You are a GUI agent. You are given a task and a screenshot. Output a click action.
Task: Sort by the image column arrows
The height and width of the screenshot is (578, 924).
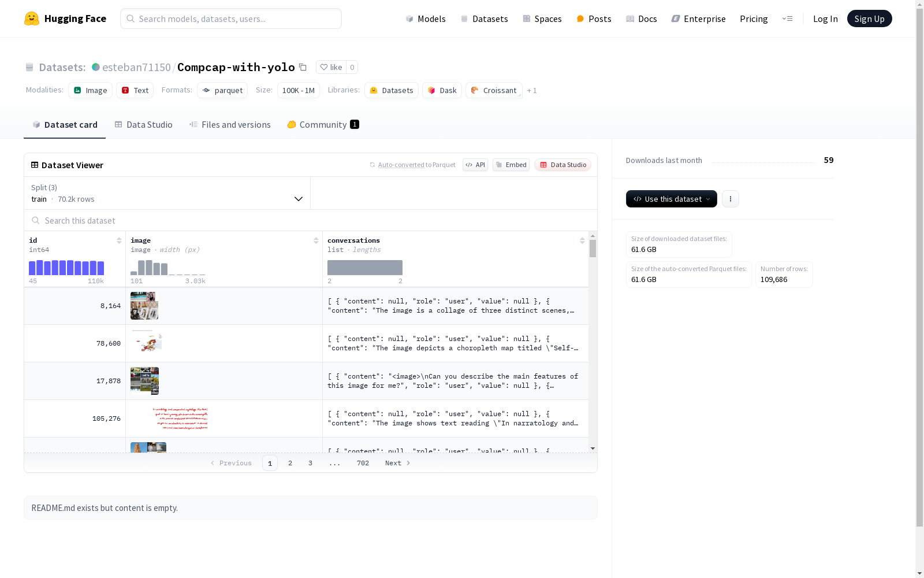point(316,240)
